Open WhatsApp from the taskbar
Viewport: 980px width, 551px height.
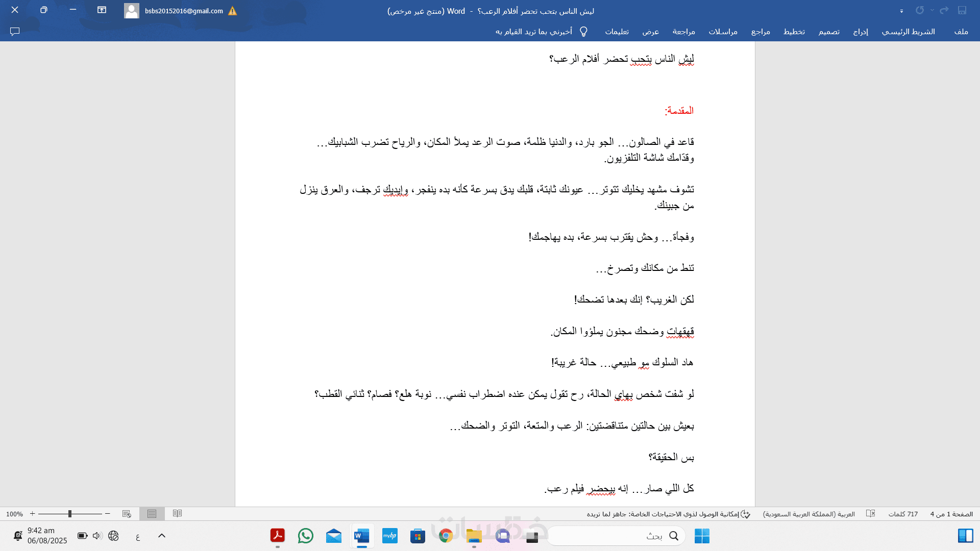306,536
